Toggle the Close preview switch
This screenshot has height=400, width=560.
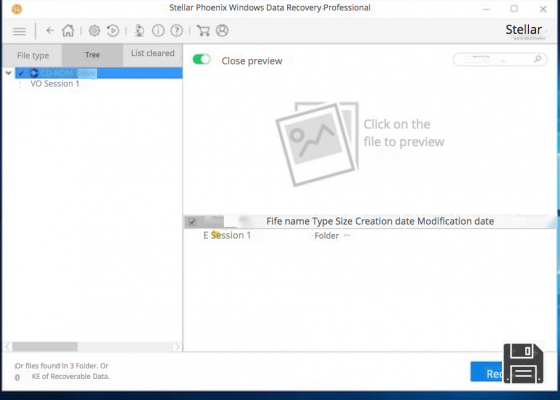click(201, 59)
